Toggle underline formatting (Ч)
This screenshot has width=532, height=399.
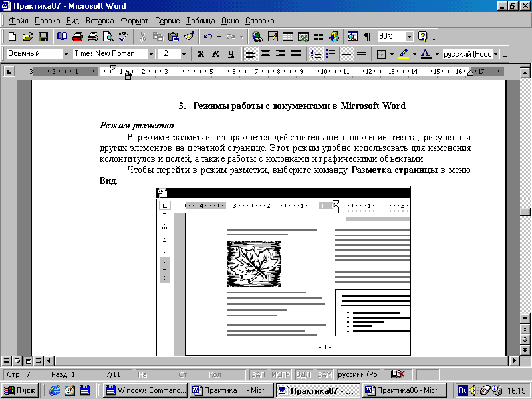point(231,54)
